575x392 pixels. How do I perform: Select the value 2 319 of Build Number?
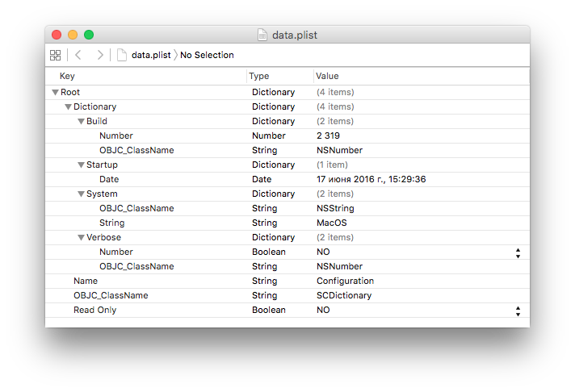click(x=329, y=136)
